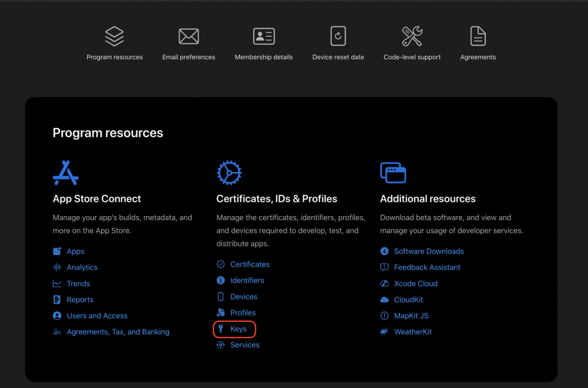Viewport: 588px width, 388px height.
Task: Click the Profiles file icon
Action: click(x=220, y=313)
